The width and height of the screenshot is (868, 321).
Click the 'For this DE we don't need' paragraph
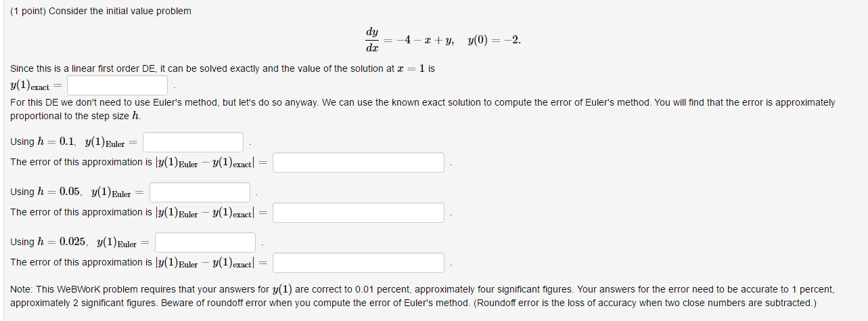pos(423,109)
